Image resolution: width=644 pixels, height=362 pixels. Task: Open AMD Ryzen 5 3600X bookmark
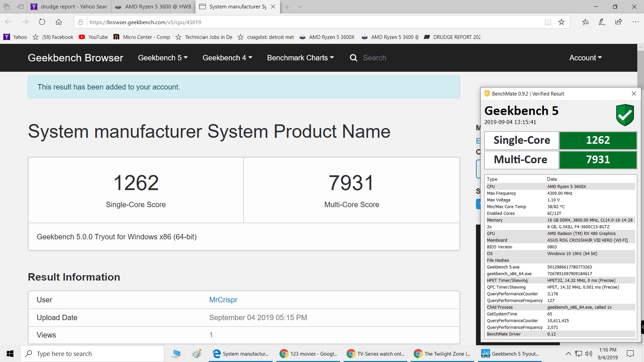327,37
